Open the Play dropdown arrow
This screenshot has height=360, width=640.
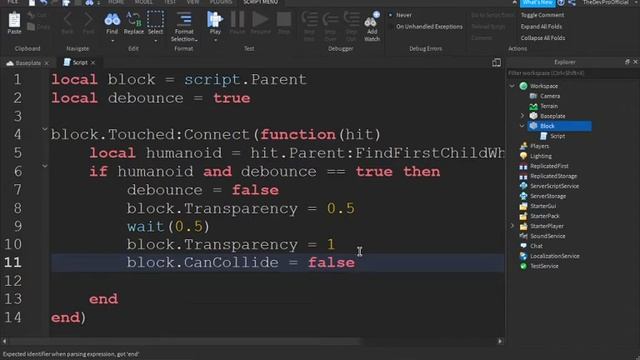click(215, 40)
